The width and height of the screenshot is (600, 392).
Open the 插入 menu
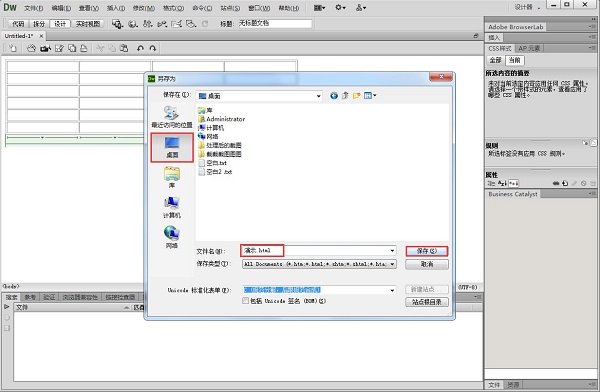coord(116,8)
